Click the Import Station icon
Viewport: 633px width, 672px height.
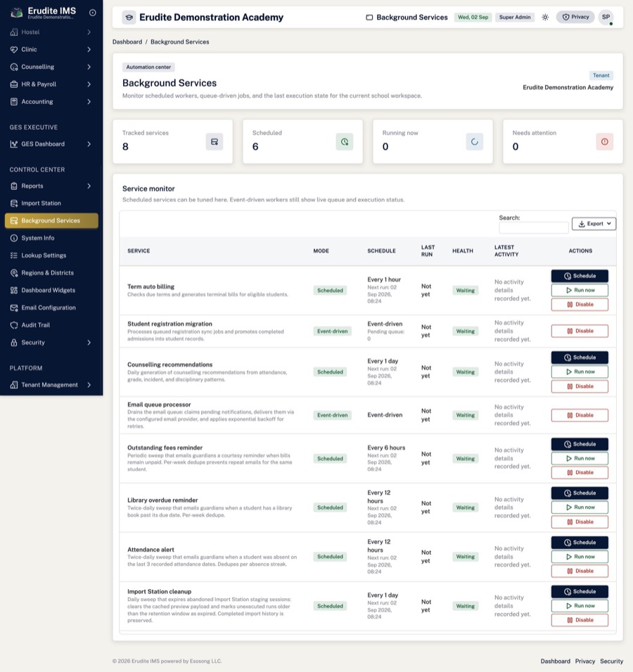coord(13,203)
